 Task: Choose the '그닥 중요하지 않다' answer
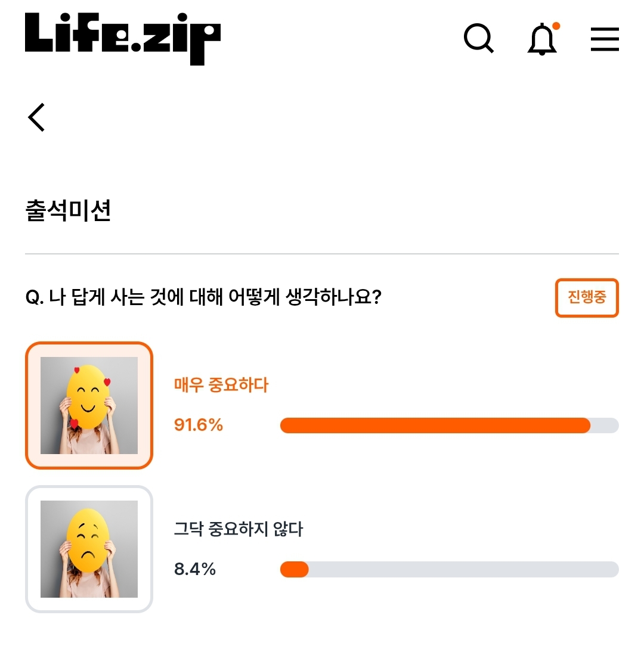click(x=239, y=529)
